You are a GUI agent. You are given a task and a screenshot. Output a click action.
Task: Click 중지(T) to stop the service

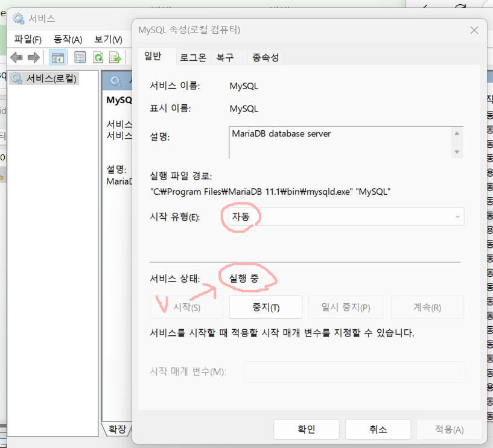266,308
